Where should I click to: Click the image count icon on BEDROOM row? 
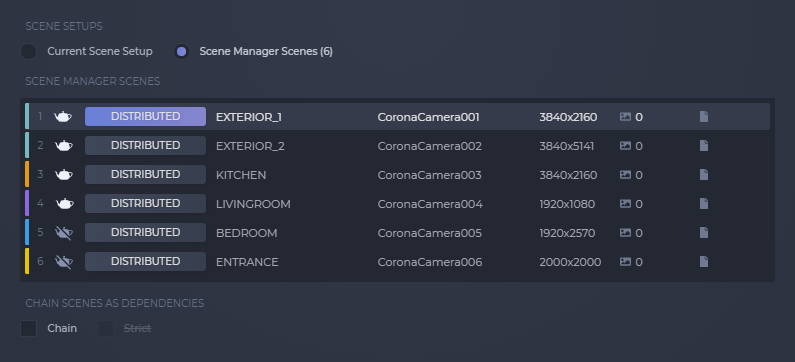point(626,233)
